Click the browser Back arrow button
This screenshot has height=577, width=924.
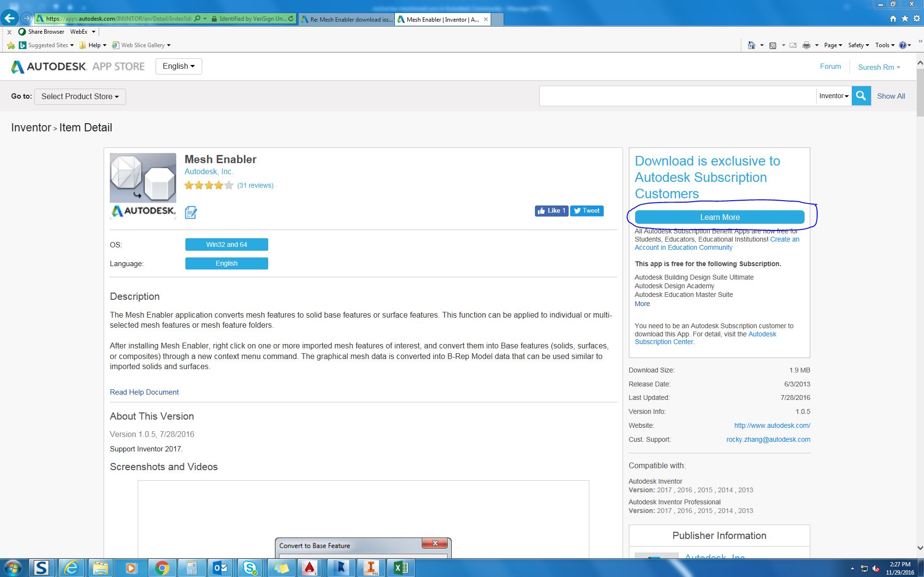(x=9, y=19)
